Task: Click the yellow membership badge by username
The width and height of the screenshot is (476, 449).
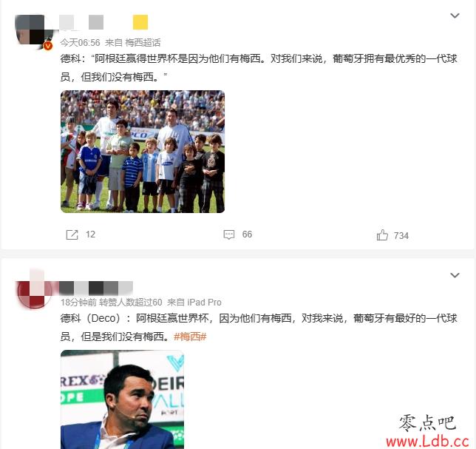Action: pyautogui.click(x=140, y=22)
